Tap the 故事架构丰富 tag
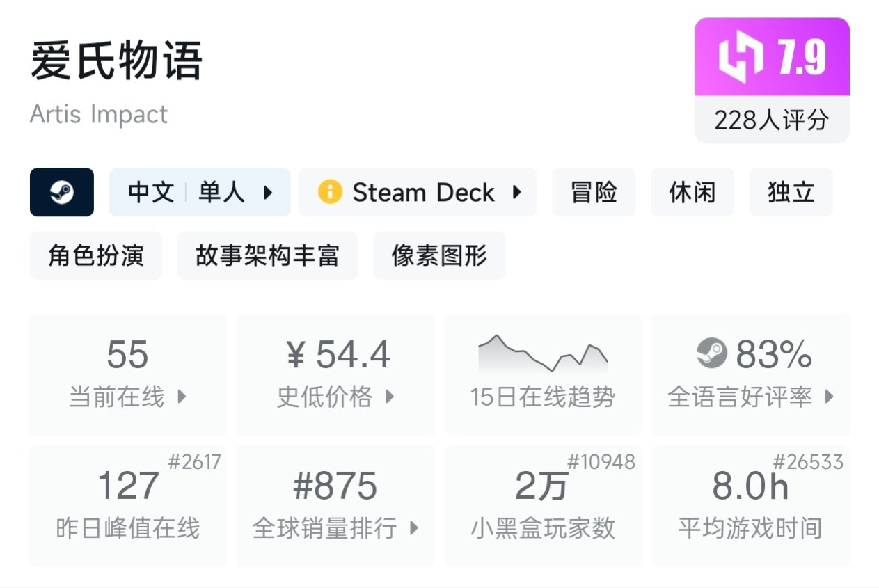 (267, 256)
